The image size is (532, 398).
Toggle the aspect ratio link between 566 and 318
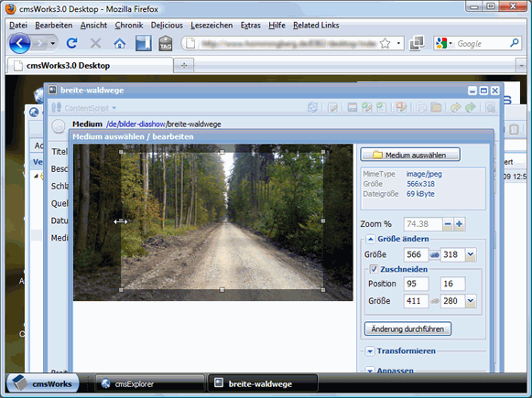[x=435, y=255]
